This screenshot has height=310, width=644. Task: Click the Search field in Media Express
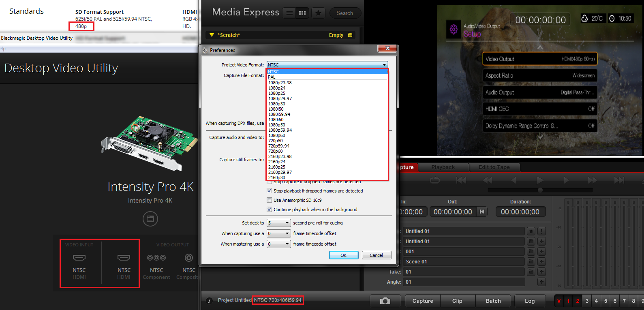(x=345, y=13)
